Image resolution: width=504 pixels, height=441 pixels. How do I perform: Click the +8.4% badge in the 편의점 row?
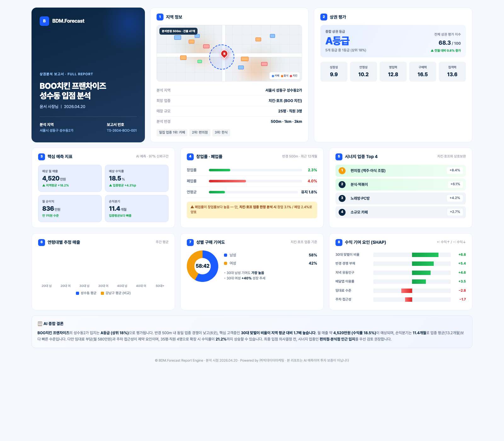[455, 170]
